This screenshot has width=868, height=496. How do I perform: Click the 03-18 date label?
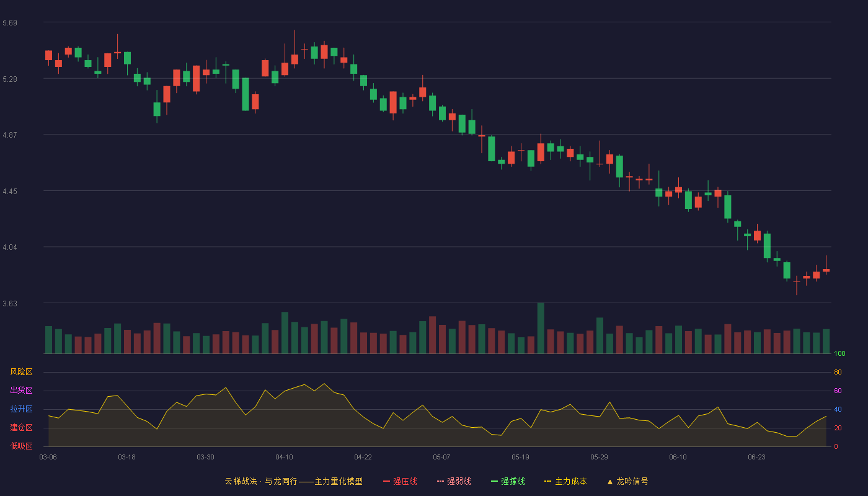tap(127, 457)
